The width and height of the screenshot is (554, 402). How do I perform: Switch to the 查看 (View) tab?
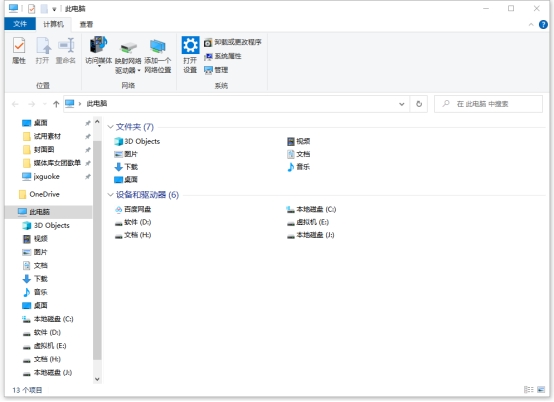point(86,24)
